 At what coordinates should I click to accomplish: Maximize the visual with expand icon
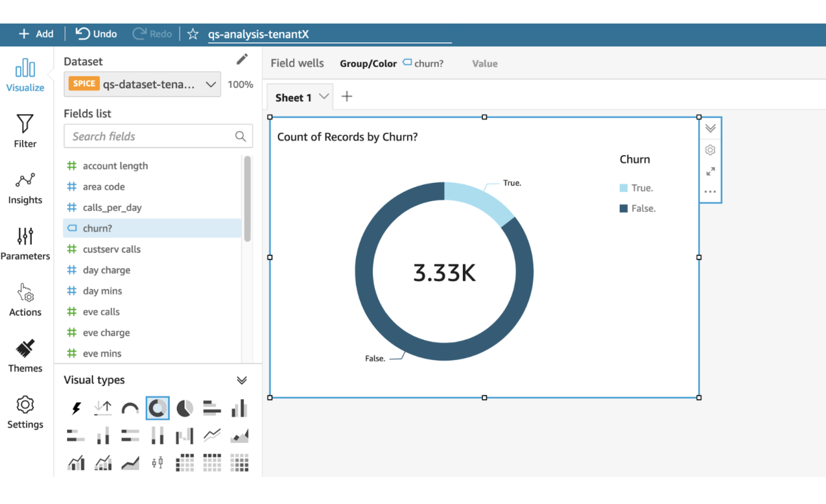[x=710, y=171]
